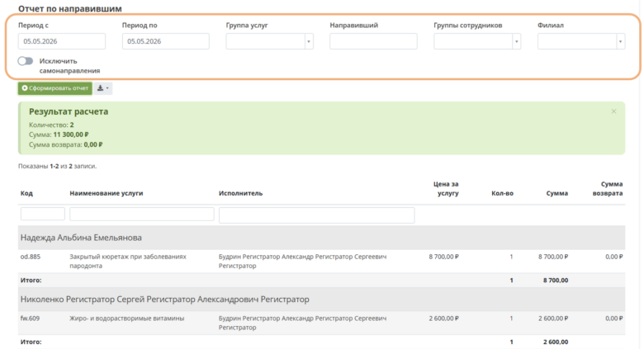Toggle Исключить самонаправления switch
The height and width of the screenshot is (349, 644).
pyautogui.click(x=26, y=61)
